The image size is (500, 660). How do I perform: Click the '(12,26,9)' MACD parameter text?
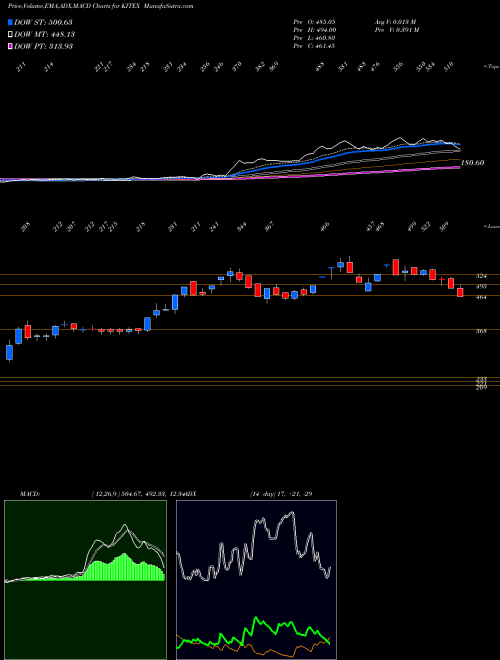(106, 494)
